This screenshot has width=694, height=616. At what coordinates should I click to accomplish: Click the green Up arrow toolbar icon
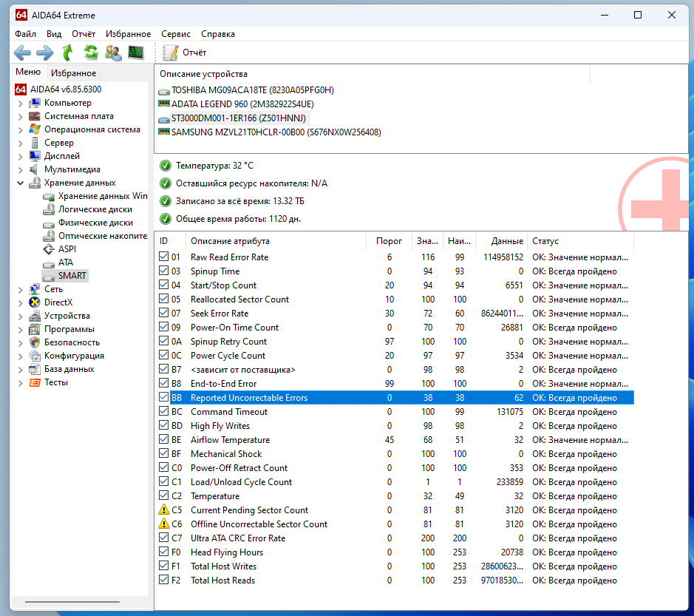(68, 53)
